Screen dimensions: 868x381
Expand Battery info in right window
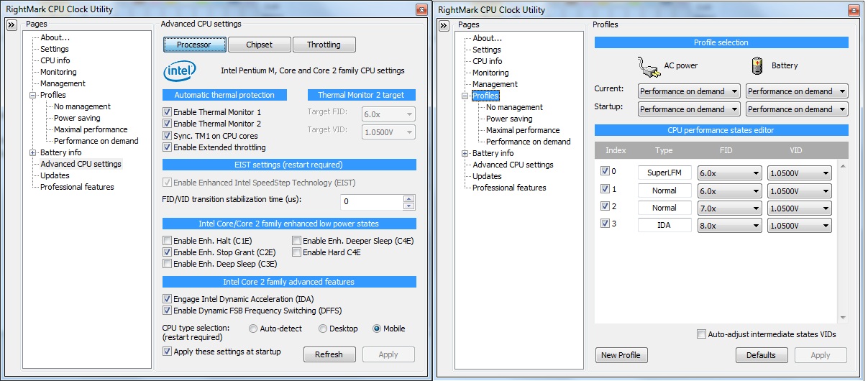(465, 153)
